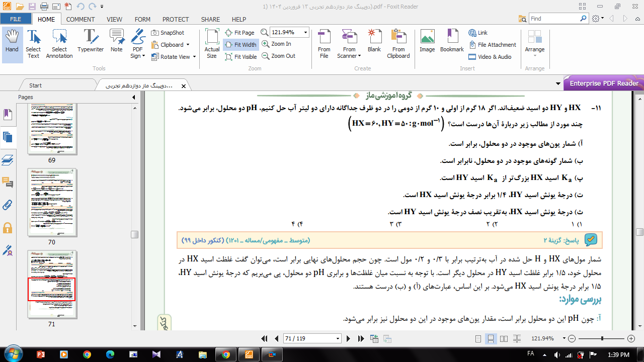Switch to the COMMENT ribbon tab

80,20
